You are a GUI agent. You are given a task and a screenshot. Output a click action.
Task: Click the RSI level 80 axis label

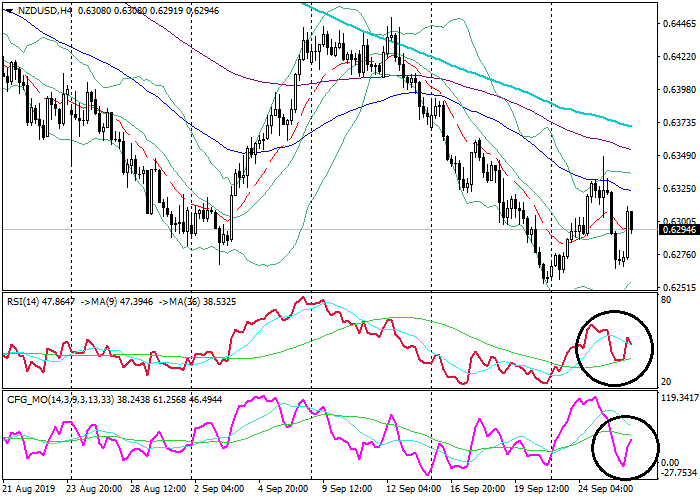tap(667, 298)
